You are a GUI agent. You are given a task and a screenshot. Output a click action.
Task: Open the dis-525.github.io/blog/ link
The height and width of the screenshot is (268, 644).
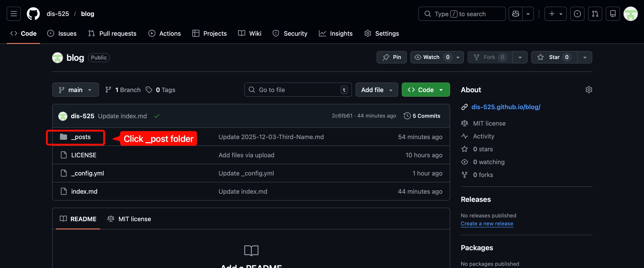click(505, 107)
